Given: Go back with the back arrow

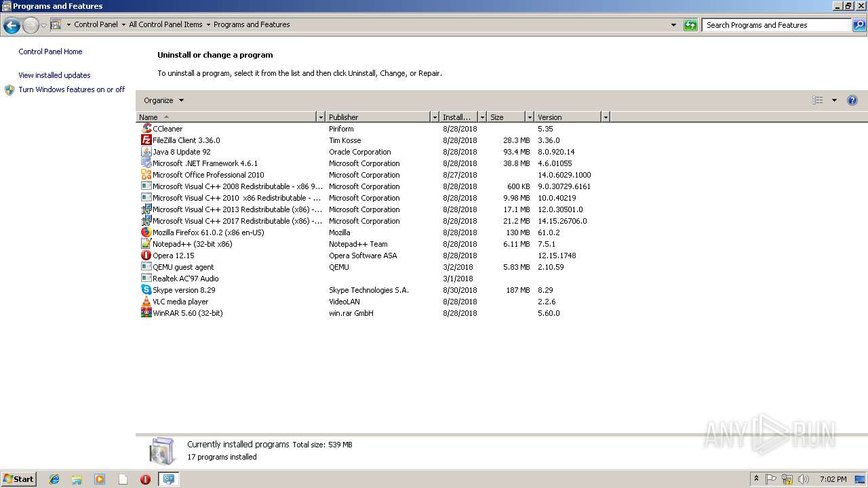Looking at the screenshot, I should click(12, 26).
